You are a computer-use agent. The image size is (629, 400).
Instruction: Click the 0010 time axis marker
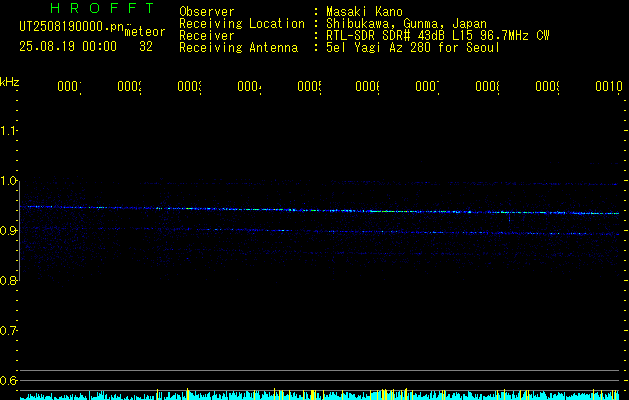click(609, 87)
